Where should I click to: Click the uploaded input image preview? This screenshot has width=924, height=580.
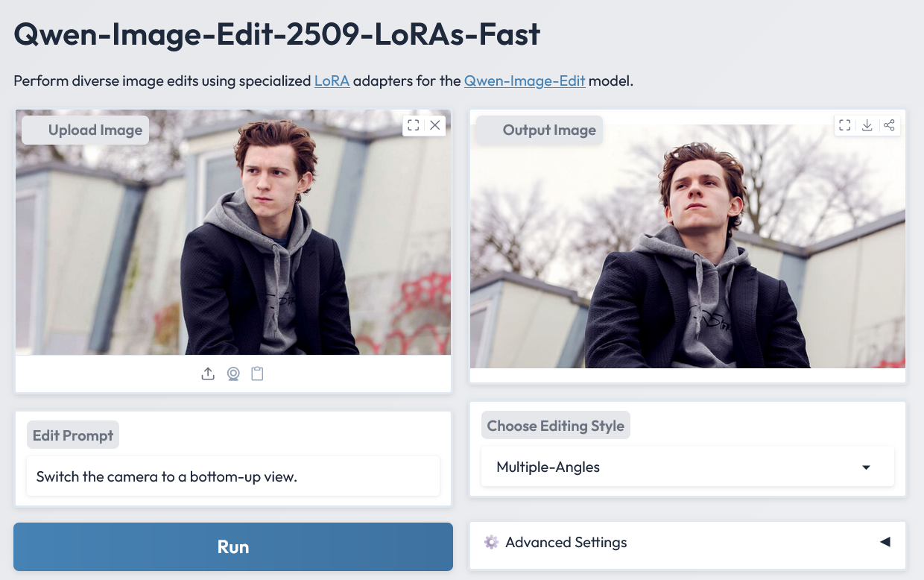(233, 246)
